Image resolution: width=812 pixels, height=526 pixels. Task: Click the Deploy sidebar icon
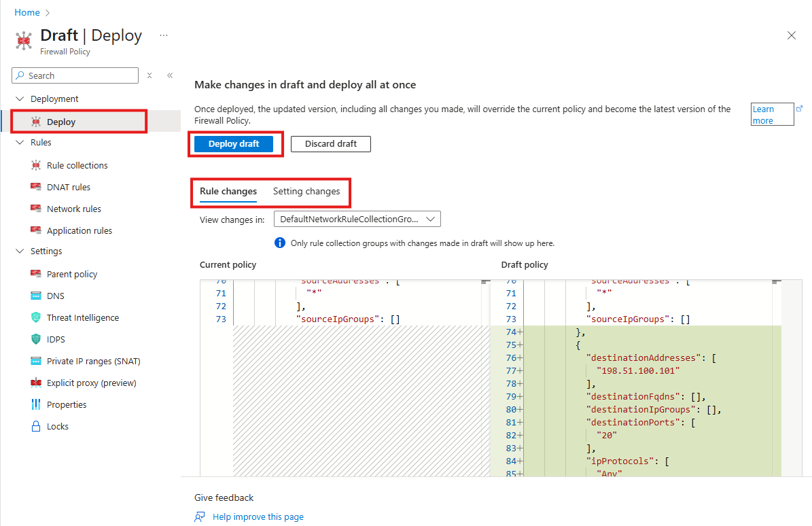point(36,122)
